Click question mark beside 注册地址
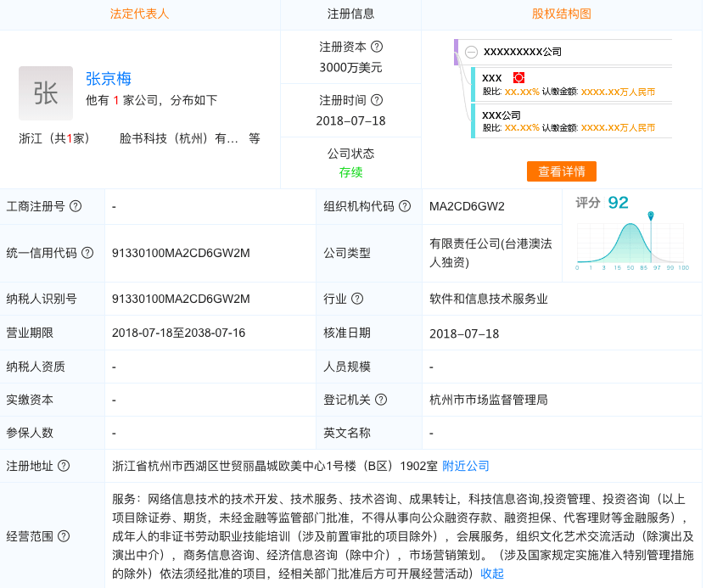This screenshot has width=706, height=588. (64, 466)
